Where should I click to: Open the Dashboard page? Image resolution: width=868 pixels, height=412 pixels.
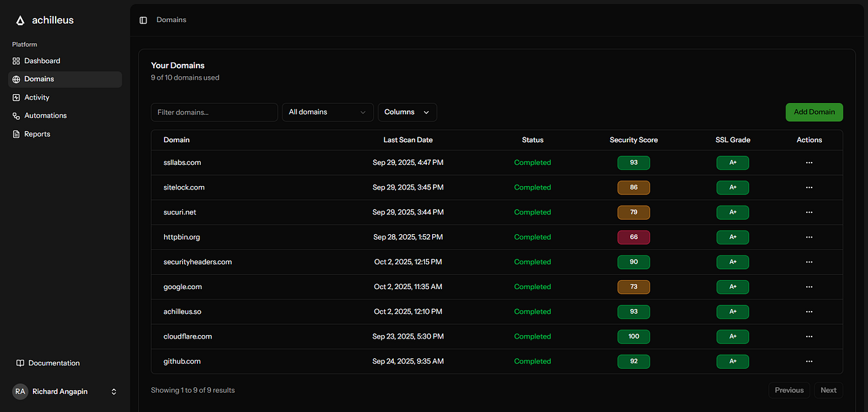point(65,61)
